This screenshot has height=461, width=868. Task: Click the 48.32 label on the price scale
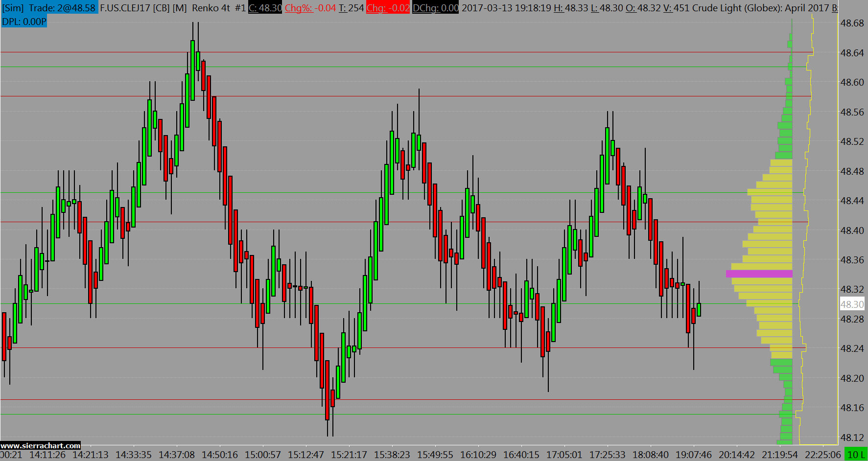pos(852,289)
